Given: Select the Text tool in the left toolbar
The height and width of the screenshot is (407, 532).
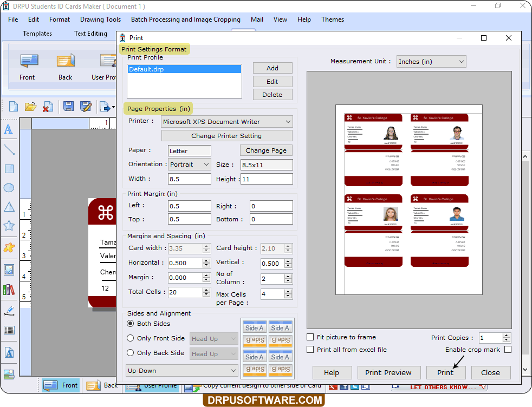Looking at the screenshot, I should (x=9, y=130).
